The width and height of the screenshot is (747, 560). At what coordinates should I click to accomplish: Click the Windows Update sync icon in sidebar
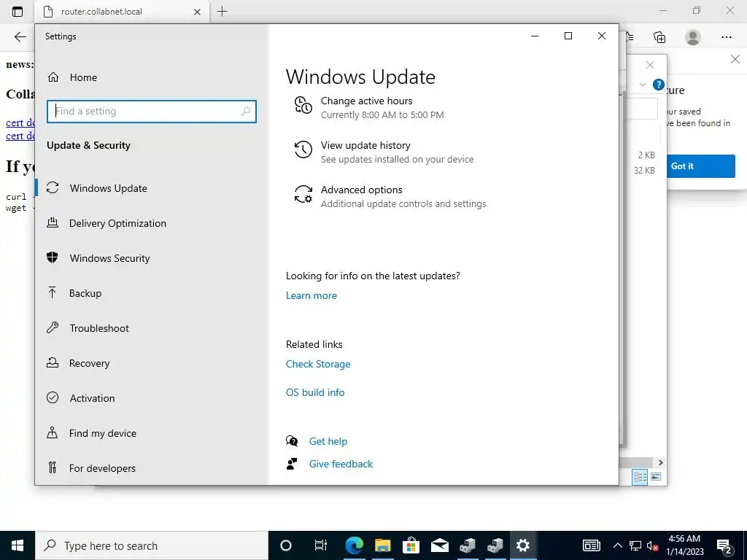[53, 187]
